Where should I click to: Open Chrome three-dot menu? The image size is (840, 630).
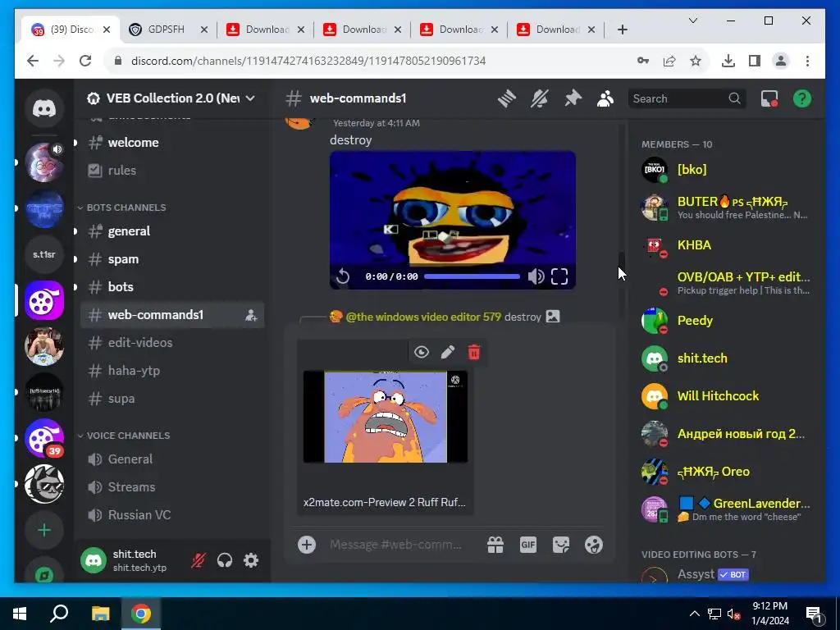coord(807,61)
